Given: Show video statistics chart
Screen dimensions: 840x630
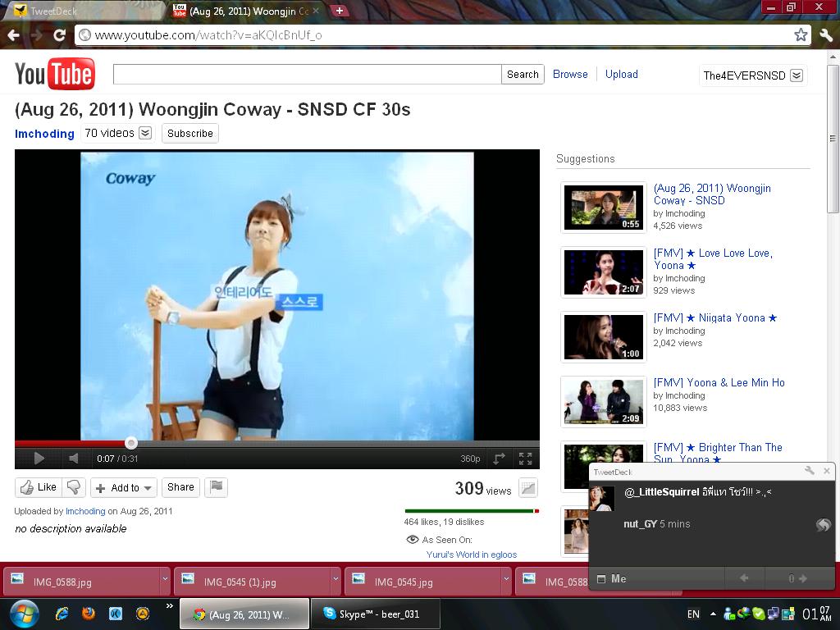Looking at the screenshot, I should 528,488.
